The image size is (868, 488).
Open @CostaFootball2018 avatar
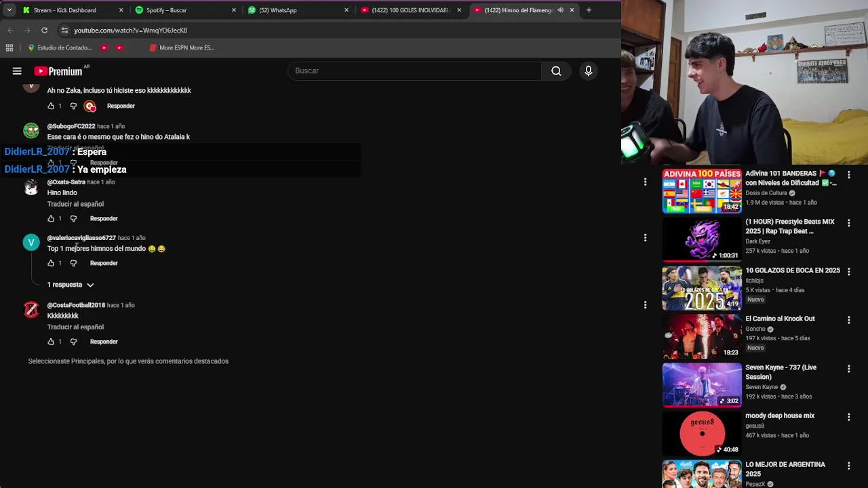coord(31,310)
